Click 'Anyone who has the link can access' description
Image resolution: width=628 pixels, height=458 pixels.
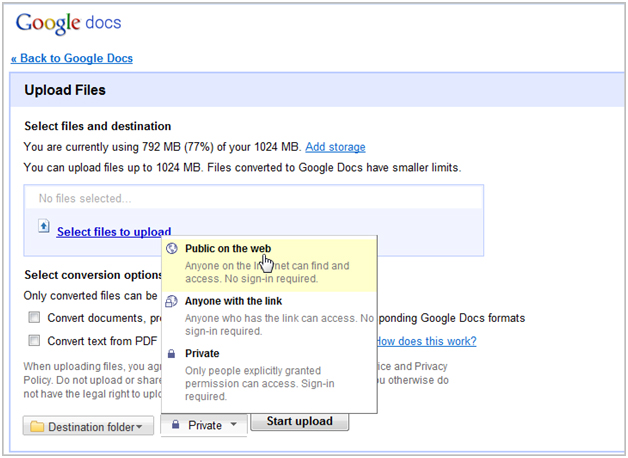279,325
